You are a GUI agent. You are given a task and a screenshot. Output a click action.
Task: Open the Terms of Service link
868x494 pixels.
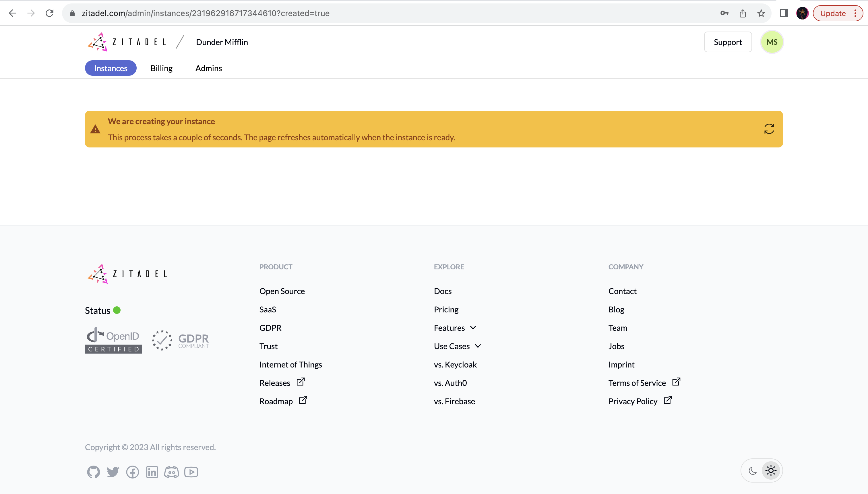click(637, 383)
